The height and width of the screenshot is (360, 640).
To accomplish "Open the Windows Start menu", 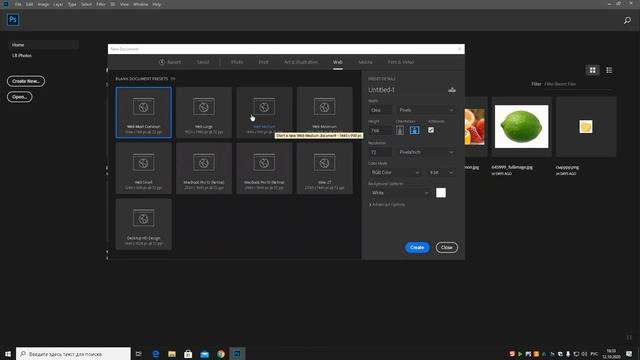I will click(x=8, y=354).
